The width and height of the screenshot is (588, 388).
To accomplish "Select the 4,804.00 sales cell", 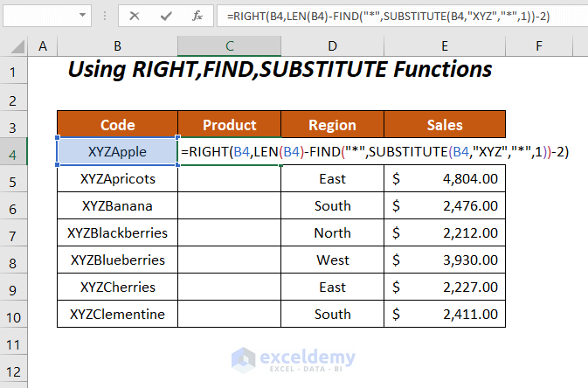I will [445, 178].
